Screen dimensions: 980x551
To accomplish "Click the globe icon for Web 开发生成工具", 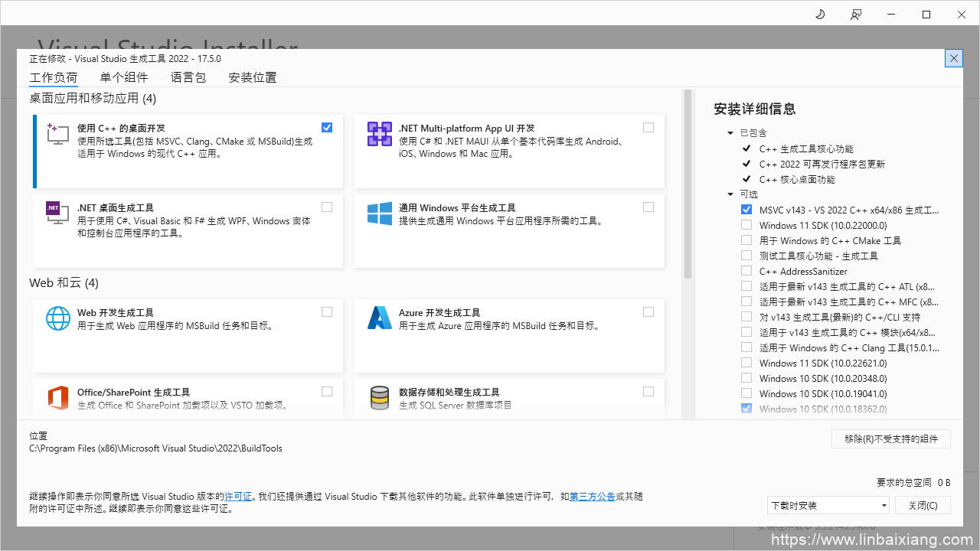I will (57, 318).
